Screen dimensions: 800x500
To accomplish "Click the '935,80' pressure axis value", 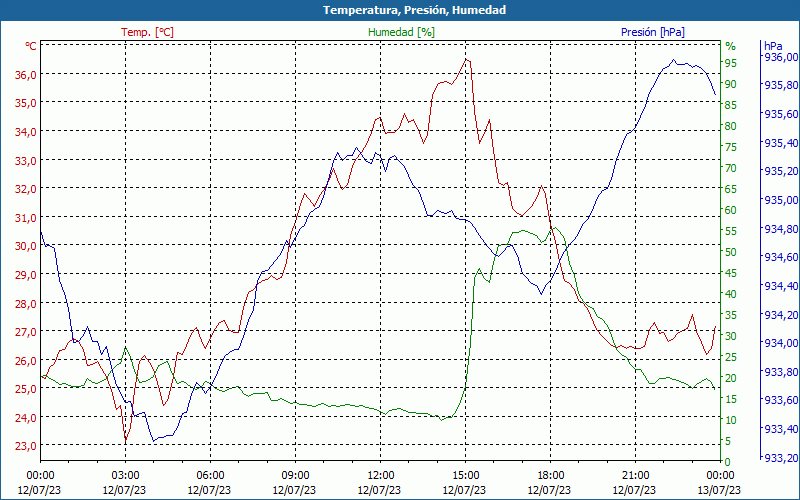I will coord(779,85).
